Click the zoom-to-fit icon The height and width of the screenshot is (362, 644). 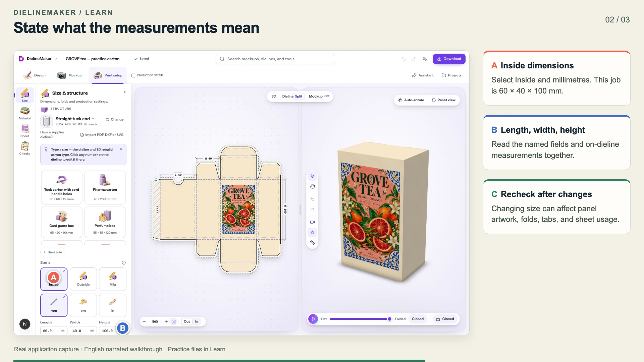click(x=173, y=322)
